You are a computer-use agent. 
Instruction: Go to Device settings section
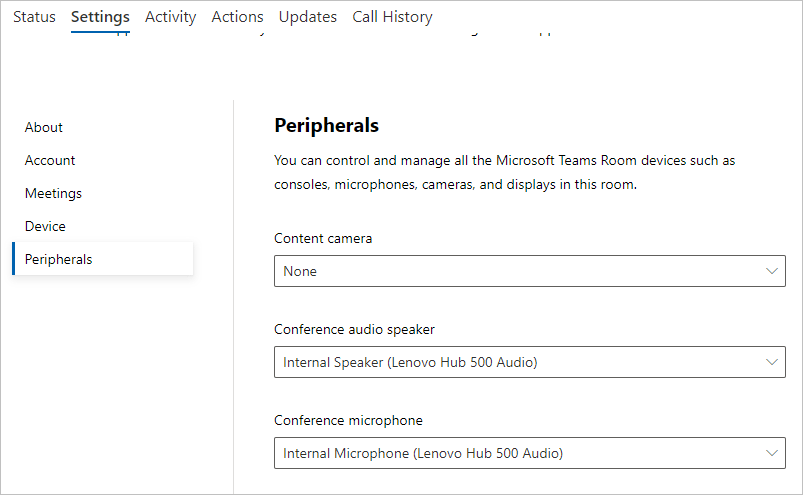point(45,226)
